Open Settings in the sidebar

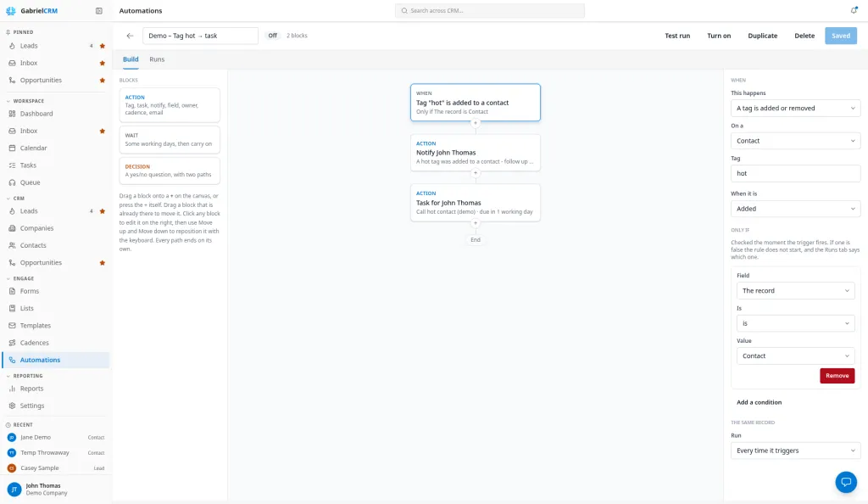32,406
